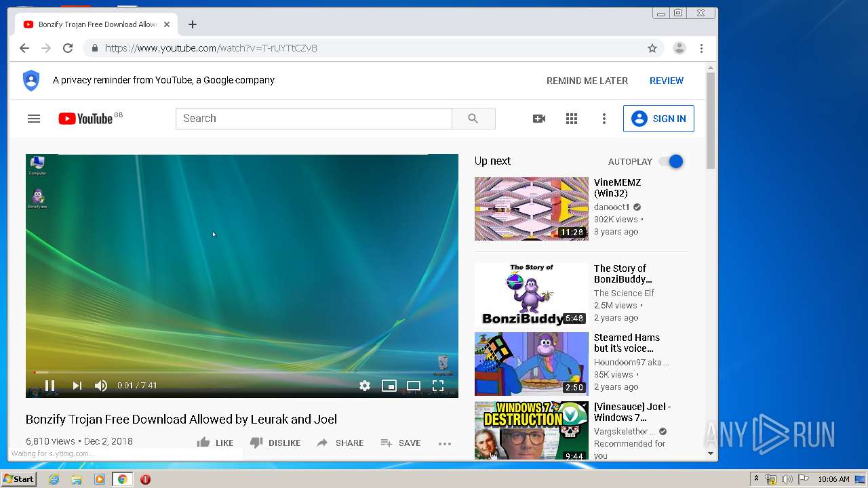
Task: Open Opera taskbar icon
Action: (x=145, y=479)
